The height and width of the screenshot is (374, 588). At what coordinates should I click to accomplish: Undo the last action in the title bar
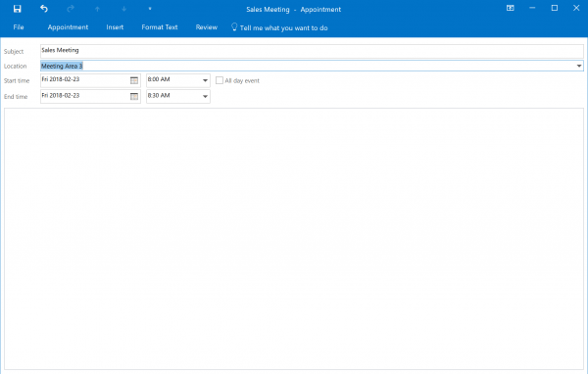point(44,8)
